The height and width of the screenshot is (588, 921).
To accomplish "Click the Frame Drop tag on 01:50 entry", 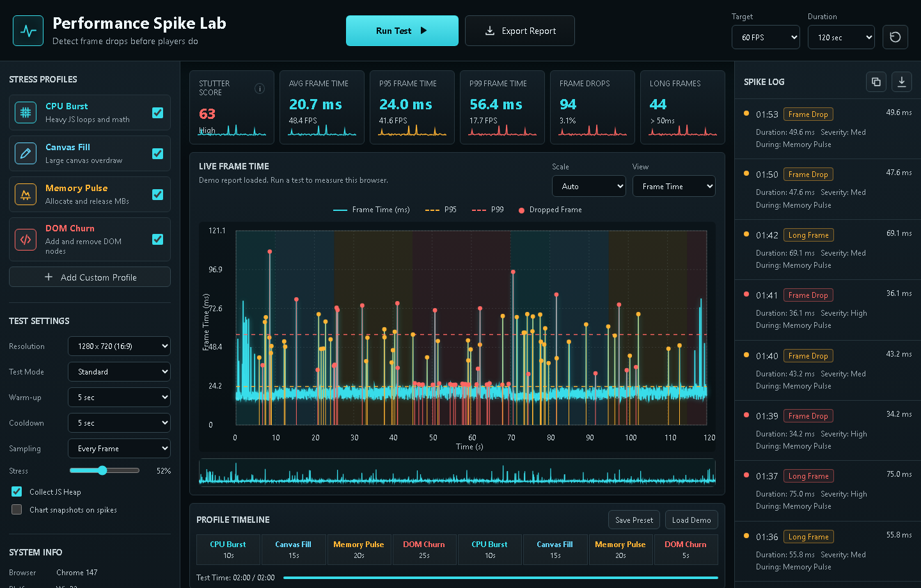I will click(x=808, y=174).
